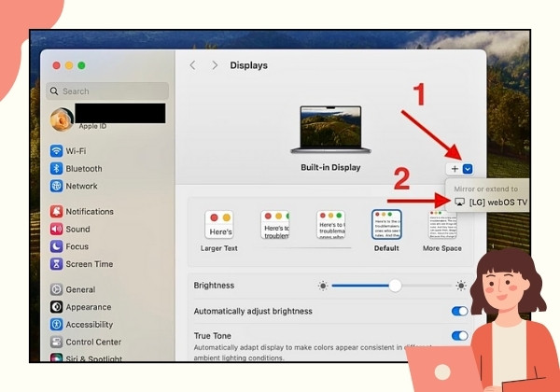
Task: Toggle the True Tone switch
Action: click(x=459, y=336)
